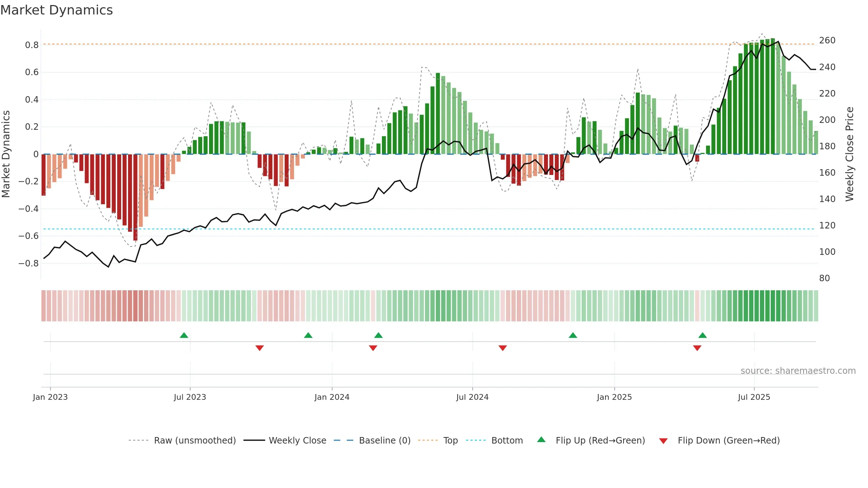Click the 0.6 tick on the left axis
This screenshot has height=488, width=868.
[x=32, y=72]
